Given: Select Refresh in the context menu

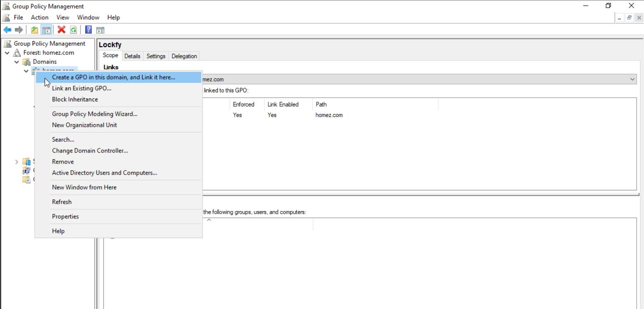Looking at the screenshot, I should tap(119, 202).
